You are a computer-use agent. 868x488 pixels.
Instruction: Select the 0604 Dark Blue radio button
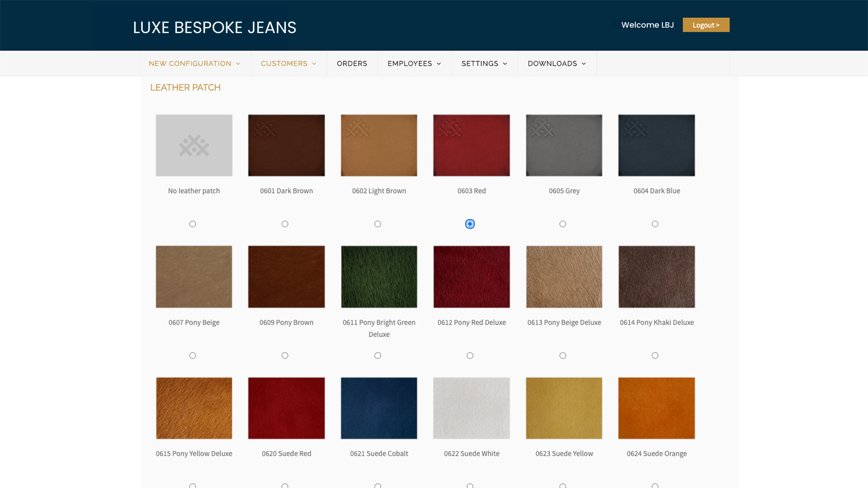(655, 224)
